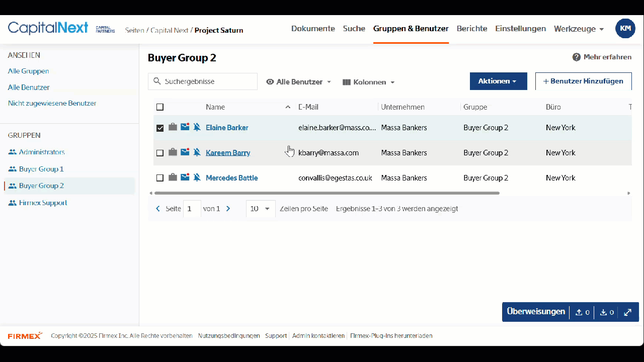Click the Capital Next breadcrumb link

(x=169, y=30)
